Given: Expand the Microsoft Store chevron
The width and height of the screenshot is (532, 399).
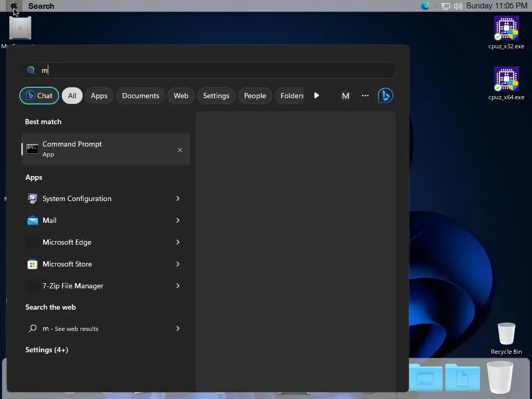Looking at the screenshot, I should (x=178, y=264).
